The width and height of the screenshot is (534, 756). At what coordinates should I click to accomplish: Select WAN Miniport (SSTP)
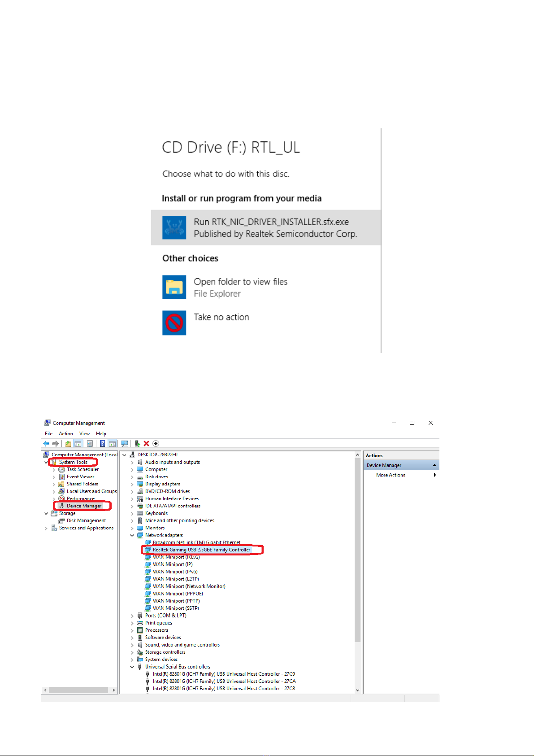coord(176,608)
